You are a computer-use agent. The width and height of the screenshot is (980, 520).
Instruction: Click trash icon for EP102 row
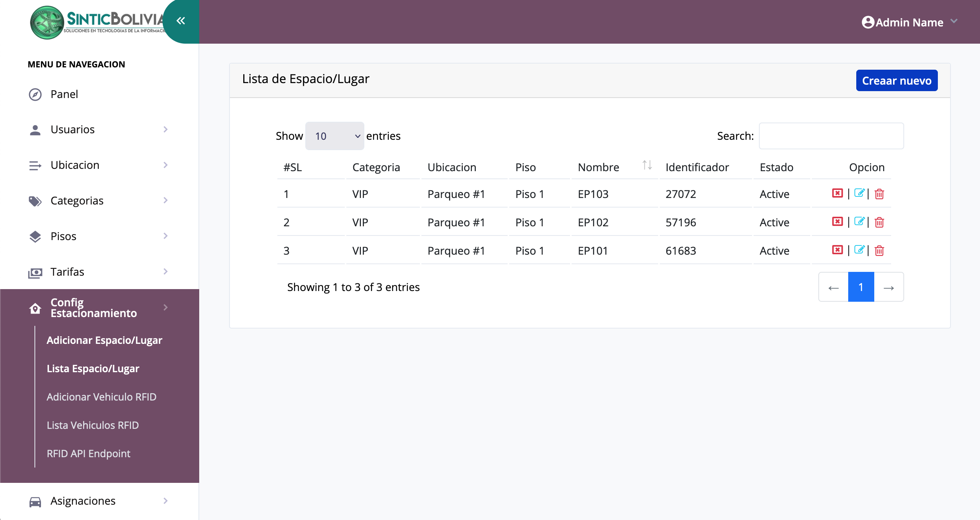coord(879,222)
